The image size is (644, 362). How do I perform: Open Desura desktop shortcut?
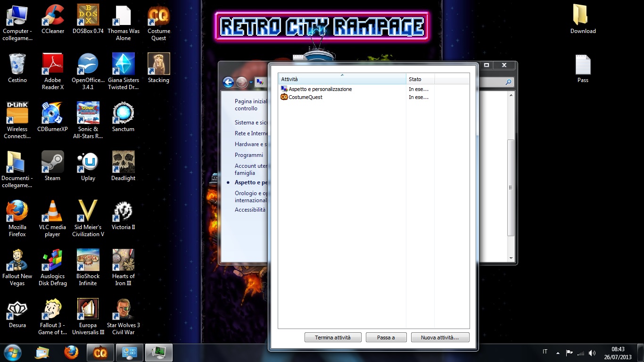pos(17,313)
